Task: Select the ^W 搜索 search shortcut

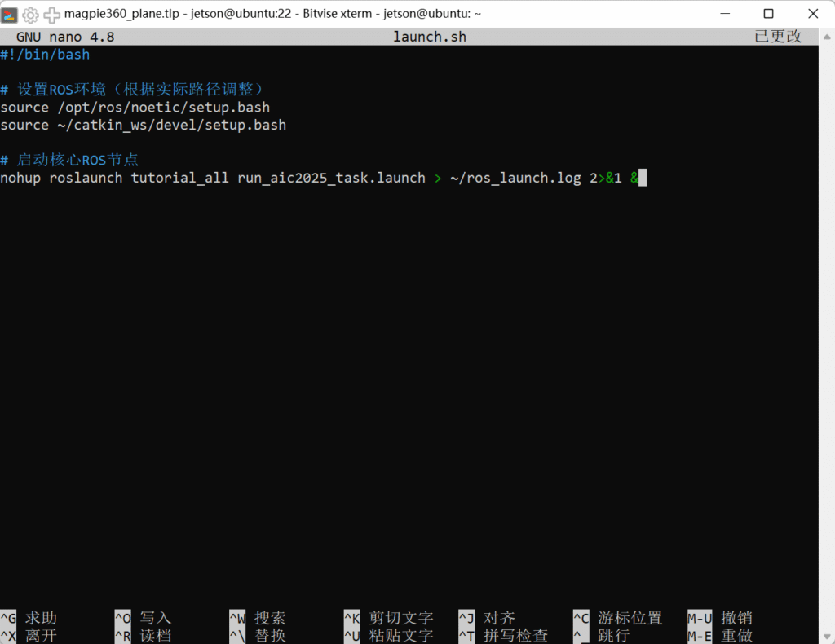Action: [258, 618]
